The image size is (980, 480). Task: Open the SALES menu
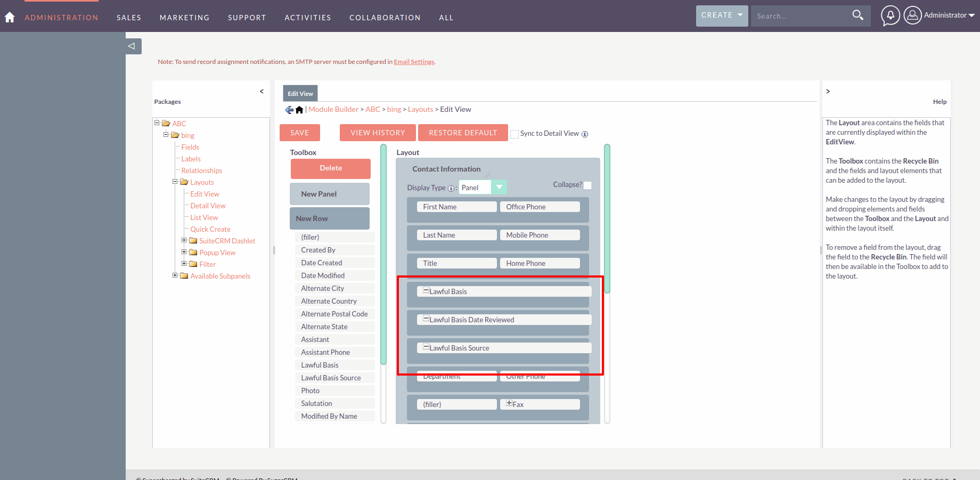[x=129, y=18]
